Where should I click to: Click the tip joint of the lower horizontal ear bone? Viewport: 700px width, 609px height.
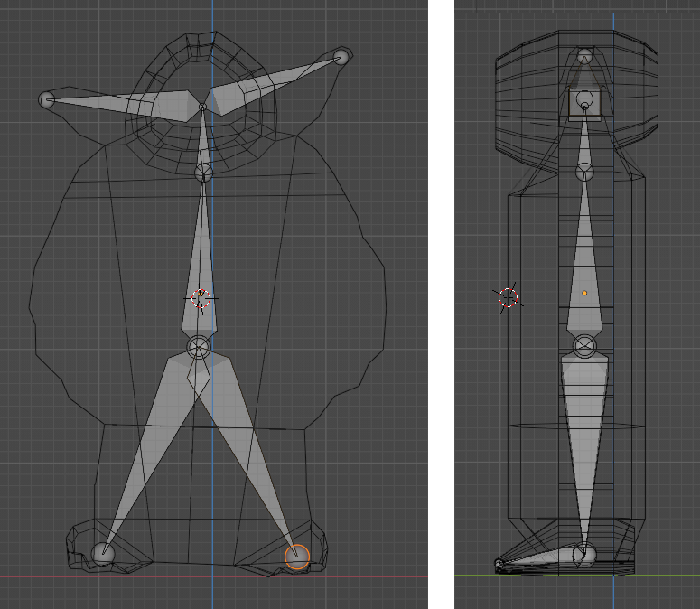(47, 99)
